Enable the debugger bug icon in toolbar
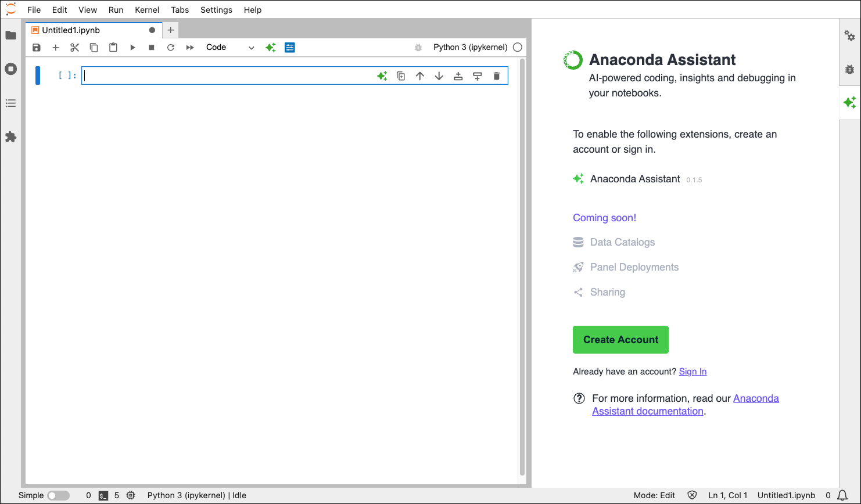 click(x=418, y=48)
